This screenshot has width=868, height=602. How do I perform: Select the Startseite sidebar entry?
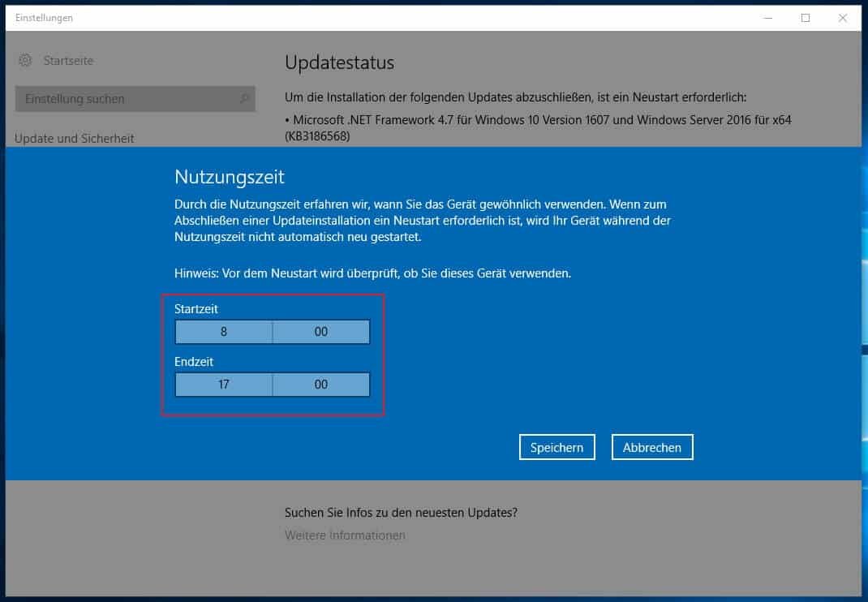(x=68, y=61)
